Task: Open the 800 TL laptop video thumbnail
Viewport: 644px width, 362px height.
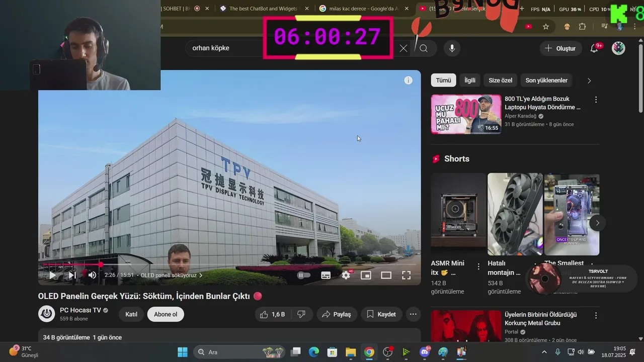Action: [466, 114]
